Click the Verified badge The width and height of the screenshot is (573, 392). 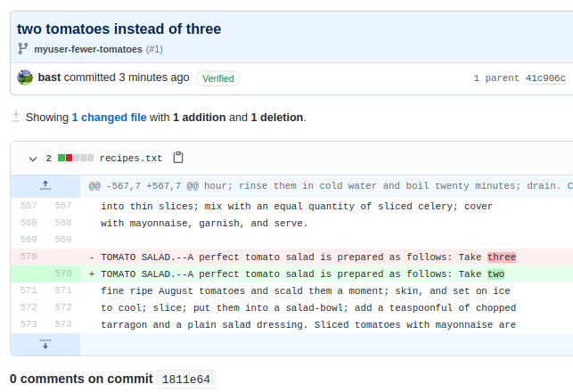point(218,78)
